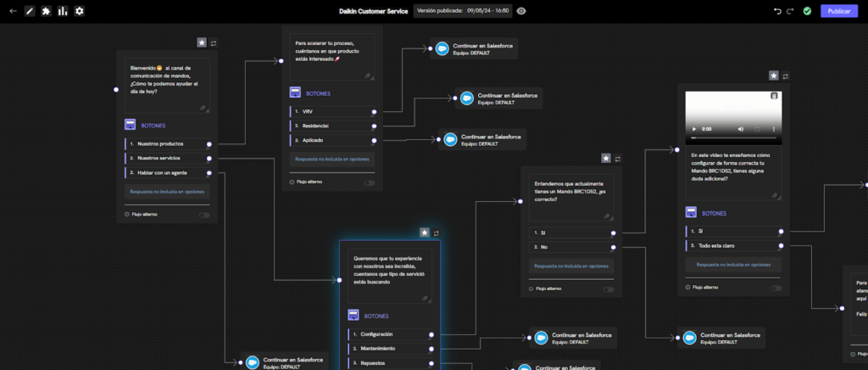This screenshot has width=868, height=370.
Task: Click the swap icon on the video node
Action: click(x=786, y=76)
